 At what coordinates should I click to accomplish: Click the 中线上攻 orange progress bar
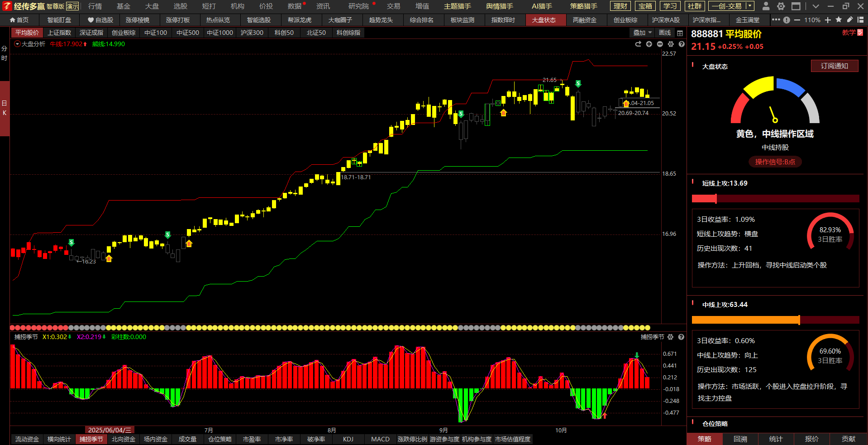tap(745, 320)
